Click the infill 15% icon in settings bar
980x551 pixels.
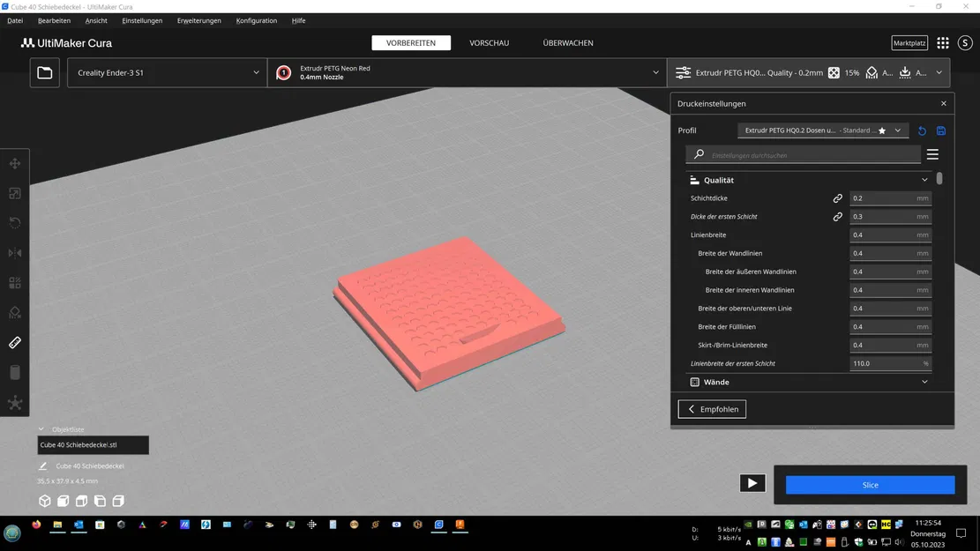(834, 72)
